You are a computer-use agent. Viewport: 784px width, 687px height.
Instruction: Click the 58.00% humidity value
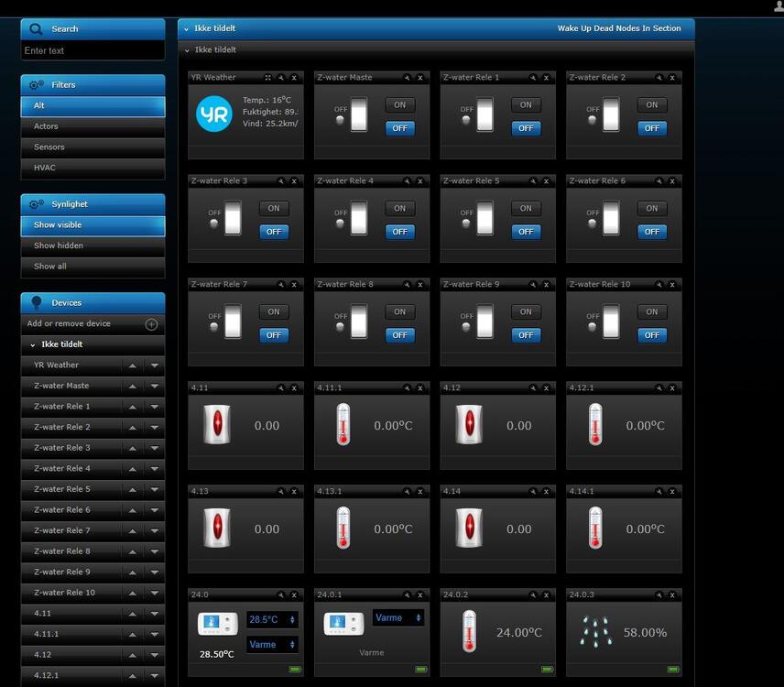pos(645,633)
